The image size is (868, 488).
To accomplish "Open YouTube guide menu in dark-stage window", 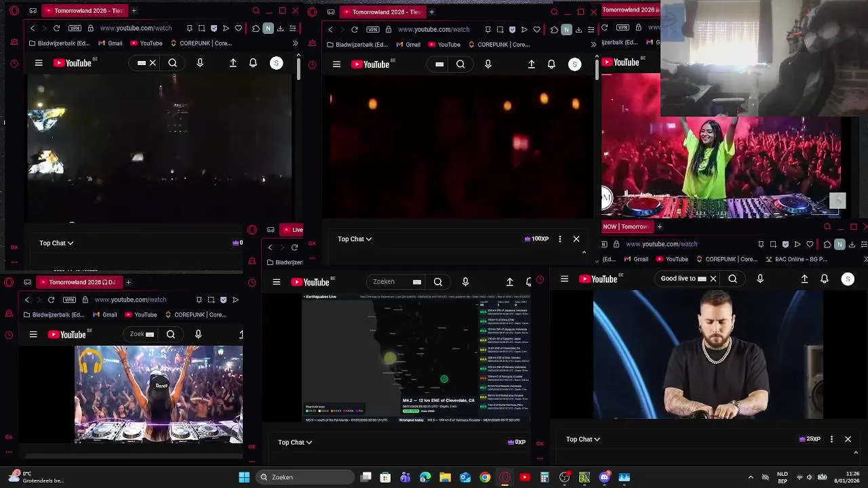I will (x=39, y=63).
